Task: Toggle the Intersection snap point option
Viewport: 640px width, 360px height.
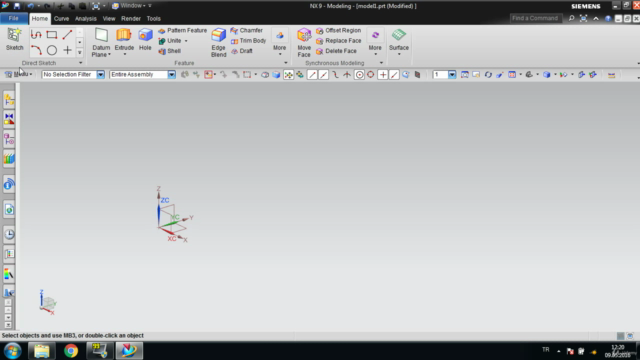Action: (347, 75)
